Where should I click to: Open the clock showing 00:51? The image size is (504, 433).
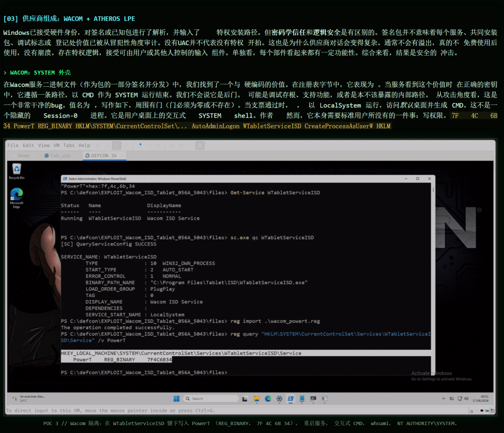point(481,398)
